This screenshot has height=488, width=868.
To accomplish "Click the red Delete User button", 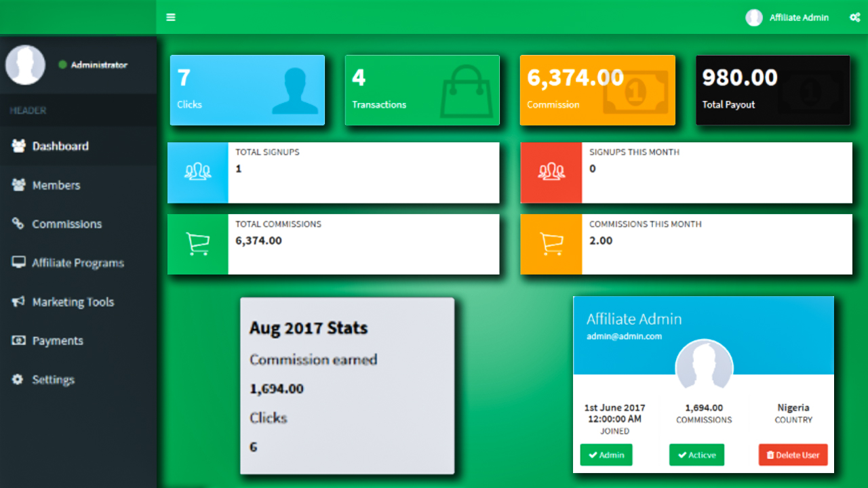I will pos(793,455).
